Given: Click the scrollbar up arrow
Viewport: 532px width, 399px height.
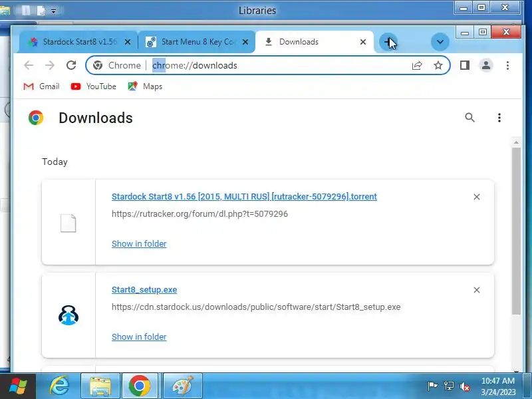Looking at the screenshot, I should (516, 142).
